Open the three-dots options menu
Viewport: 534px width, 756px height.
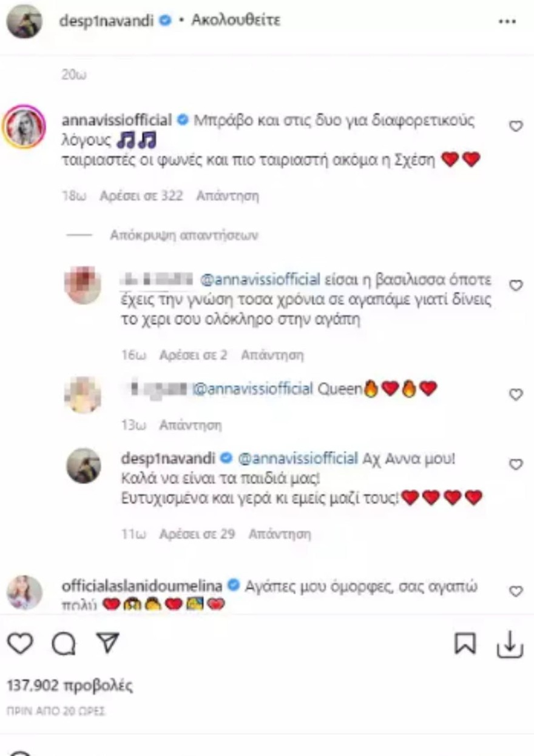coord(507,21)
